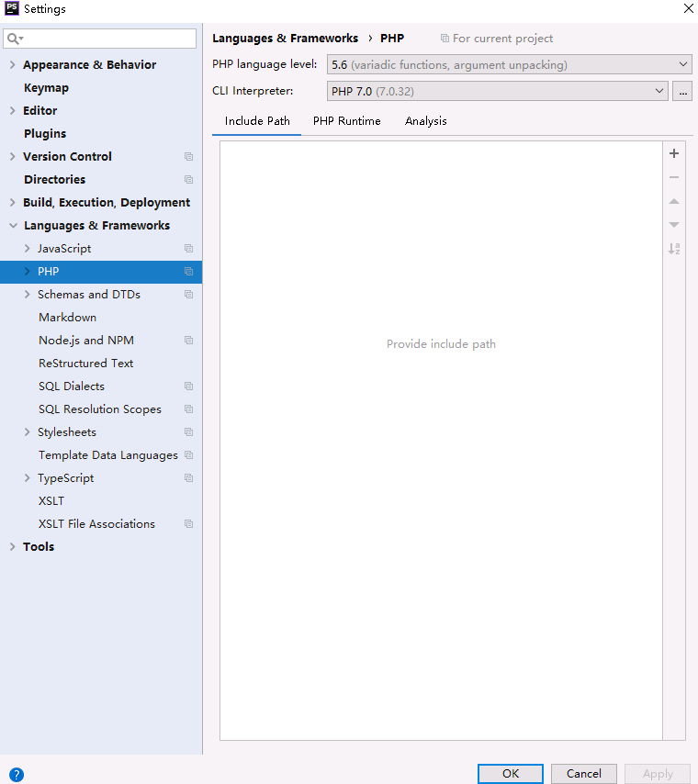Click the remove include path minus icon
The height and width of the screenshot is (784, 698).
(674, 177)
